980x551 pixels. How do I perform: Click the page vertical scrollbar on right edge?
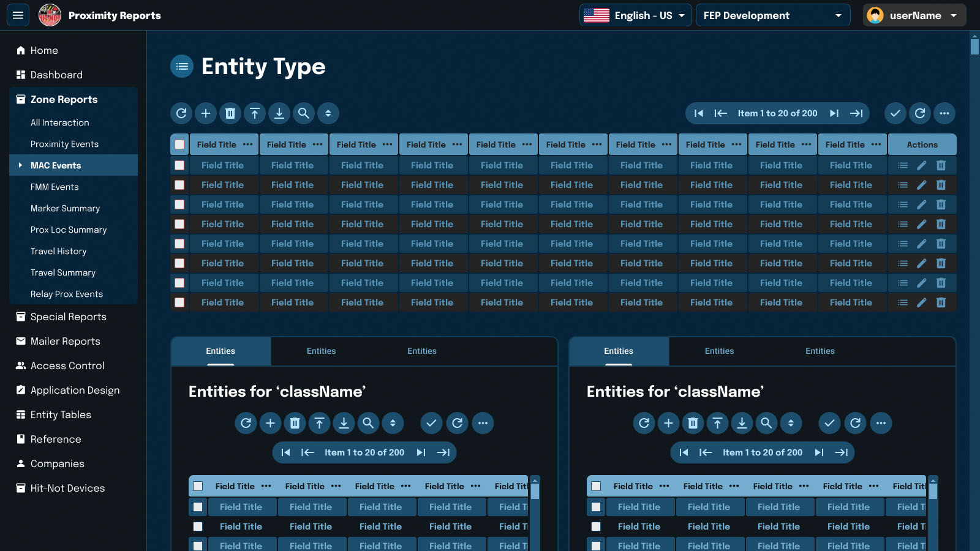click(x=974, y=47)
